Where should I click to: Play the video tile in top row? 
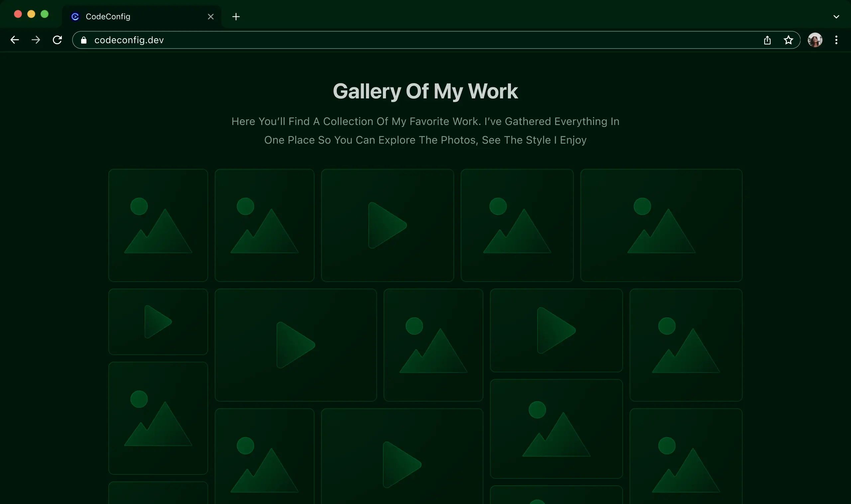(387, 225)
